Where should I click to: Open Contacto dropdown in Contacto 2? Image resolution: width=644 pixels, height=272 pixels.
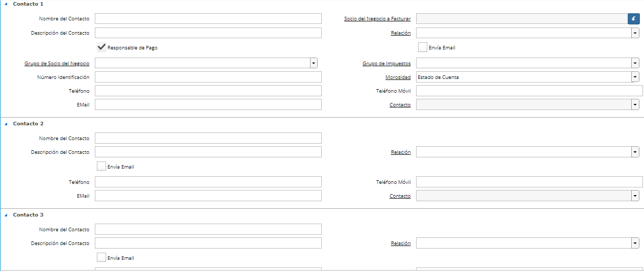(635, 196)
